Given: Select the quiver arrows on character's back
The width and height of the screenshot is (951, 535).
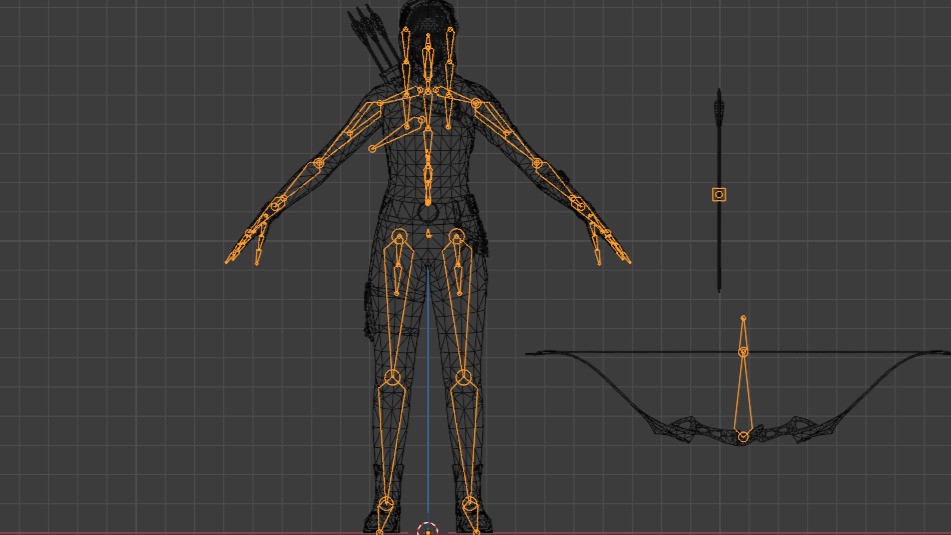Looking at the screenshot, I should pyautogui.click(x=373, y=39).
